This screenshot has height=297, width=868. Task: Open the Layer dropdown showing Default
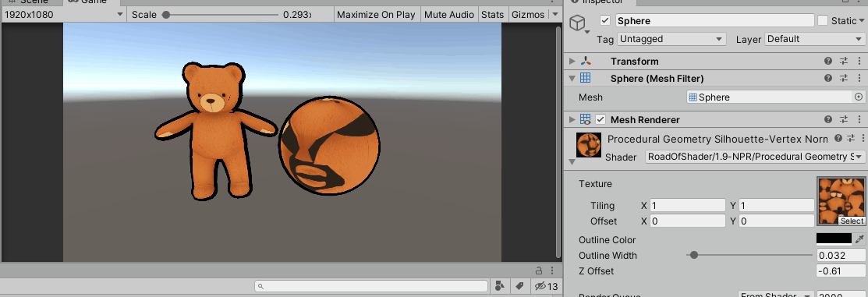(x=814, y=39)
